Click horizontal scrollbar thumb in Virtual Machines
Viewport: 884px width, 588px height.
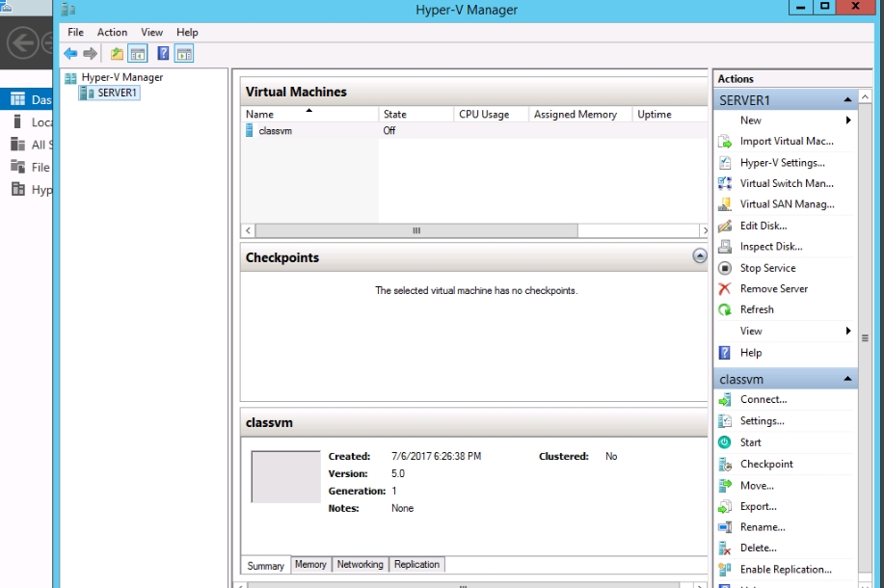[x=416, y=230]
